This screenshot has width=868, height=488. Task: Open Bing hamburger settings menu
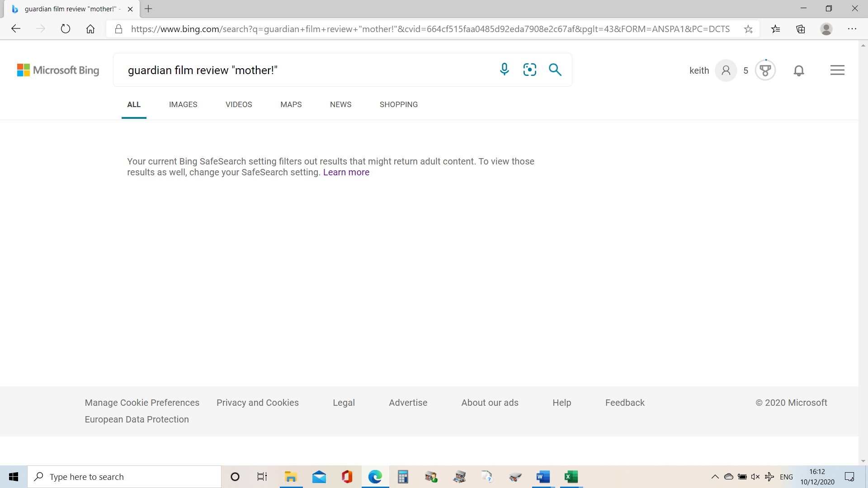point(837,70)
